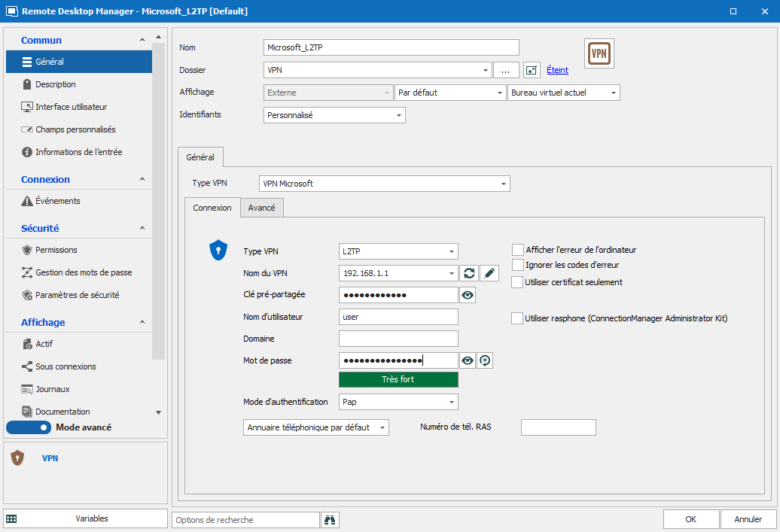Expand the Mode d'authentification Pap dropdown

point(398,402)
